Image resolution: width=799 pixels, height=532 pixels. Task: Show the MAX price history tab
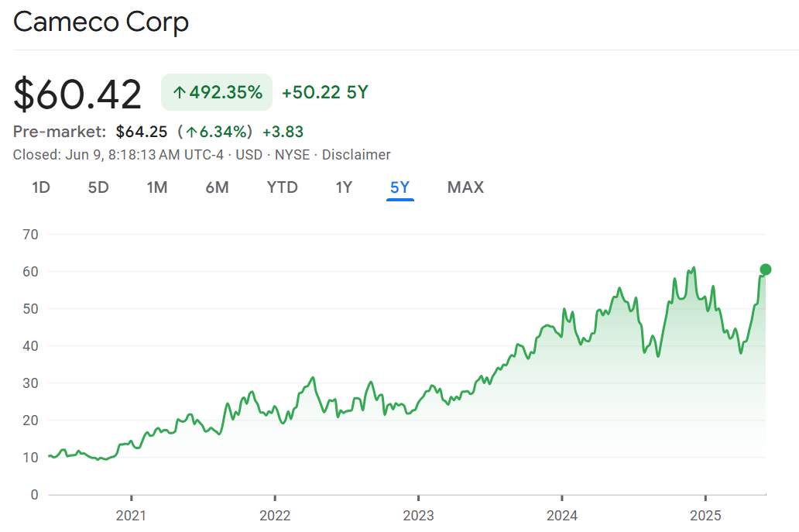(x=465, y=187)
